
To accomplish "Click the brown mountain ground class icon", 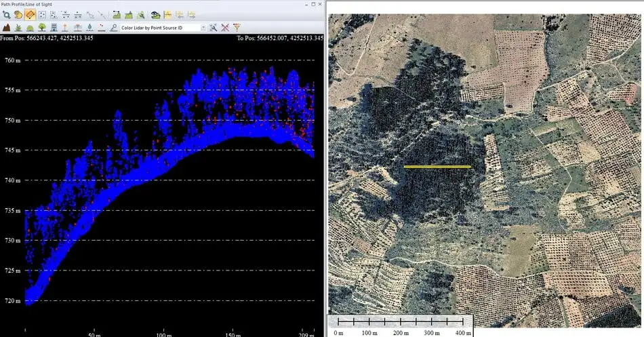I will [x=6, y=28].
